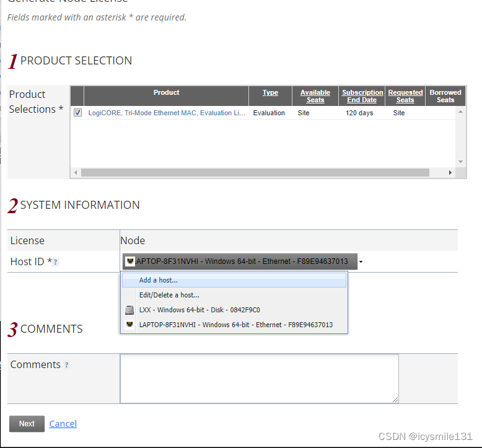This screenshot has height=448, width=482.
Task: Click Ethernet icon inside Host ID field
Action: coord(130,261)
